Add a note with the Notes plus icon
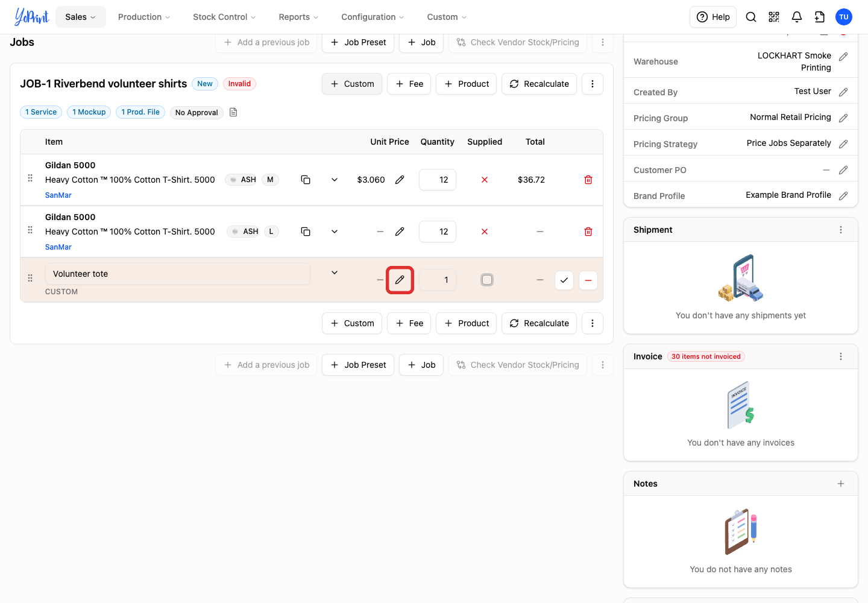 click(x=841, y=484)
